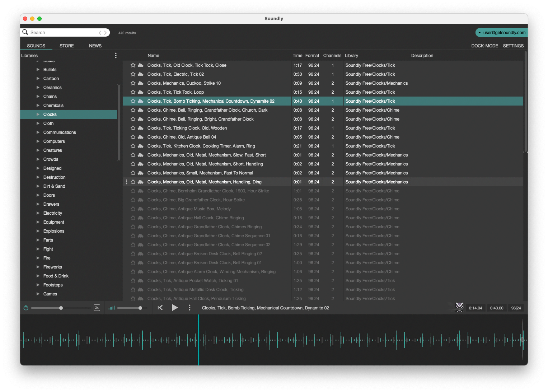Viewport: 548px width, 392px height.
Task: Click the search magnifier icon
Action: [x=25, y=32]
